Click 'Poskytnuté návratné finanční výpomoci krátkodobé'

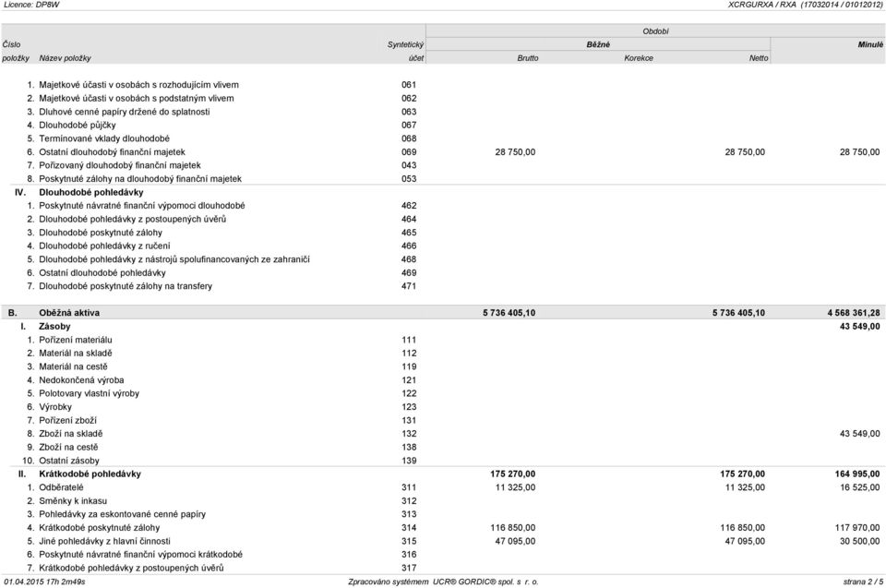[x=140, y=555]
